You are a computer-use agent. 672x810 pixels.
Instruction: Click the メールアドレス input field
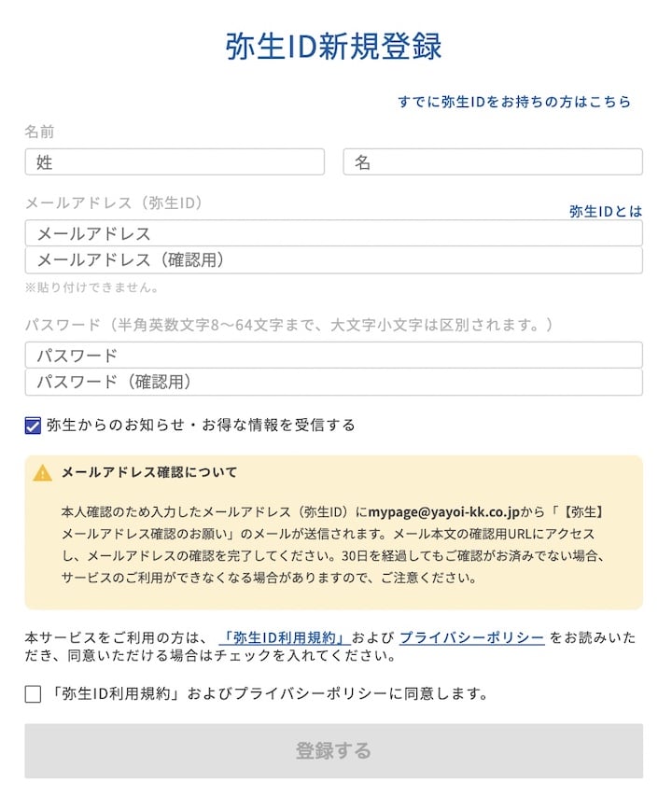[x=331, y=233]
